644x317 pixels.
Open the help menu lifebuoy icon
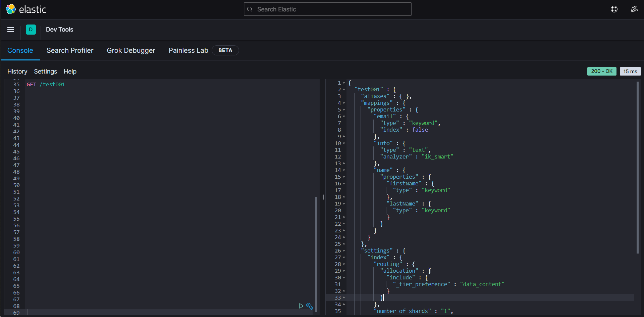[614, 9]
